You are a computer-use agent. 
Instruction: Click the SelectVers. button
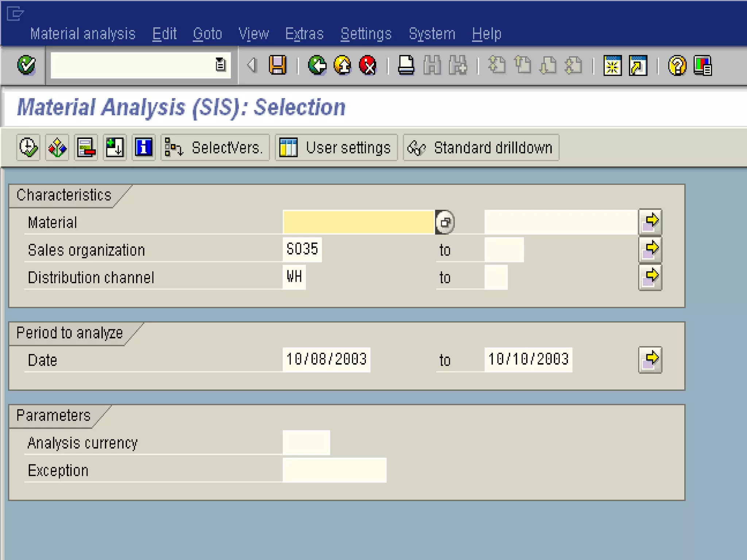(x=215, y=148)
